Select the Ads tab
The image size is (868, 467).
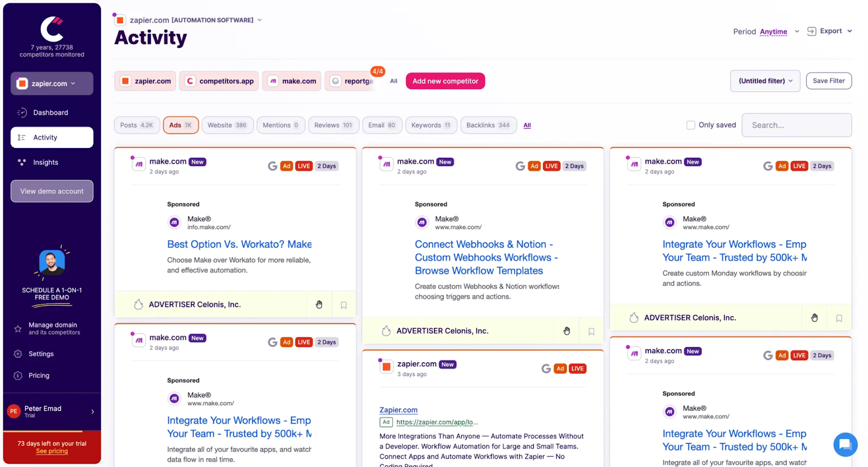[181, 125]
